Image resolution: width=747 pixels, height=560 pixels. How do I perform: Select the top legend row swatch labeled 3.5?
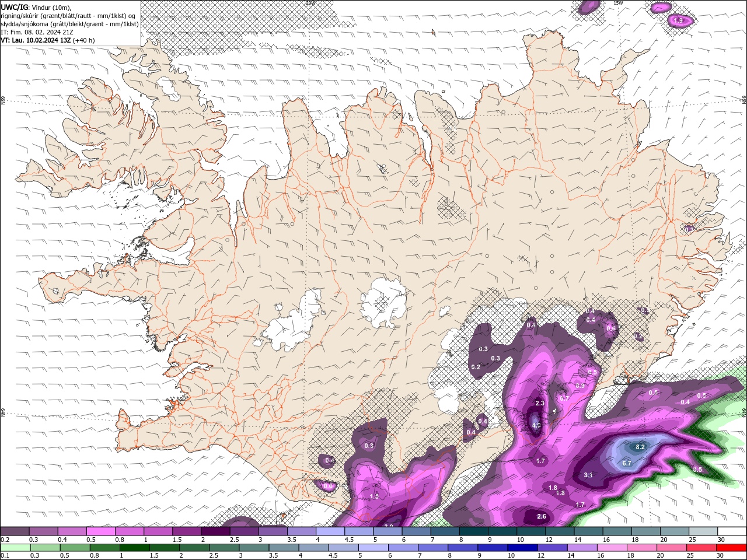(x=301, y=531)
